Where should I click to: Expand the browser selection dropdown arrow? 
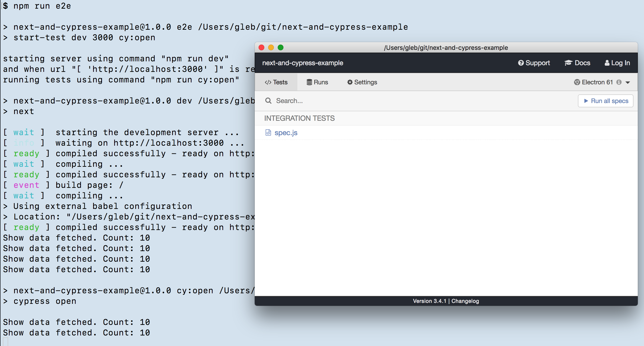pos(627,83)
